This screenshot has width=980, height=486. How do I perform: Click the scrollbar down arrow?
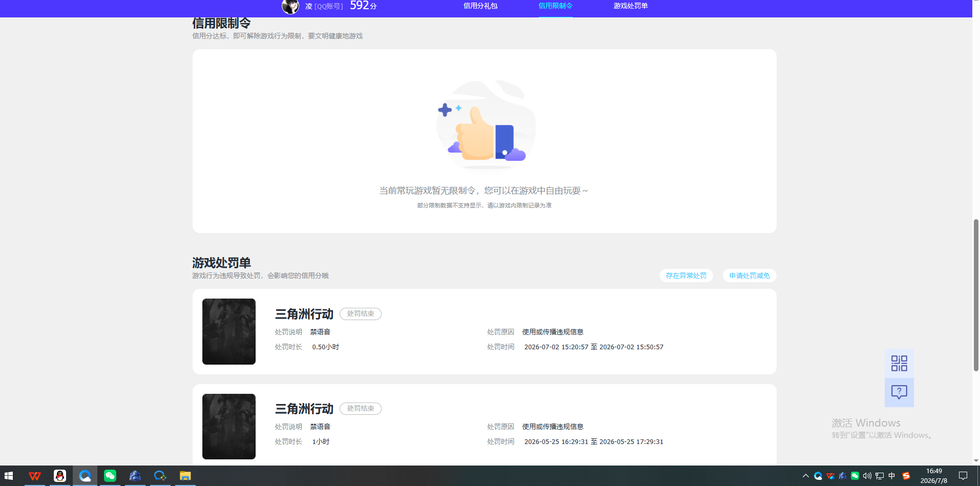(976, 461)
